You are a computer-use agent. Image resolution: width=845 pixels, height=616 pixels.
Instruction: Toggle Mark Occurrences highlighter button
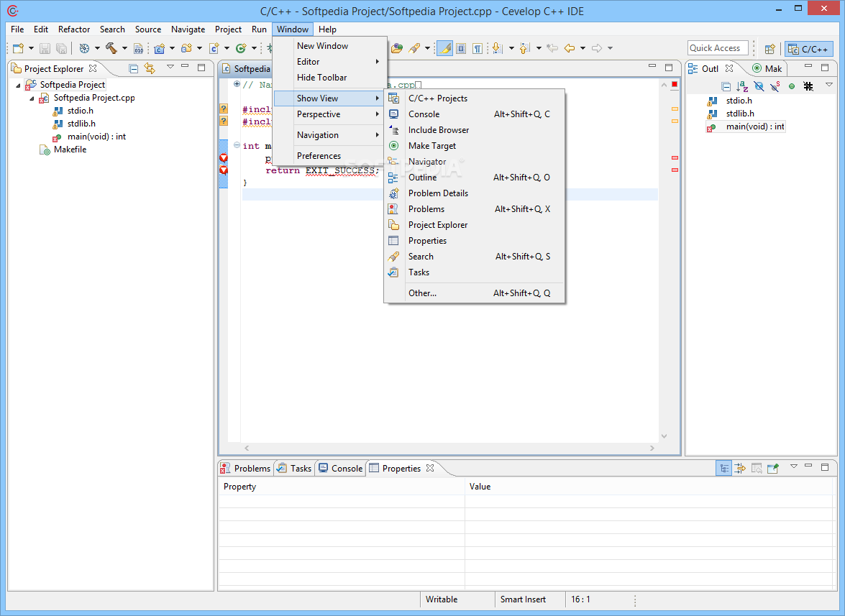point(444,48)
